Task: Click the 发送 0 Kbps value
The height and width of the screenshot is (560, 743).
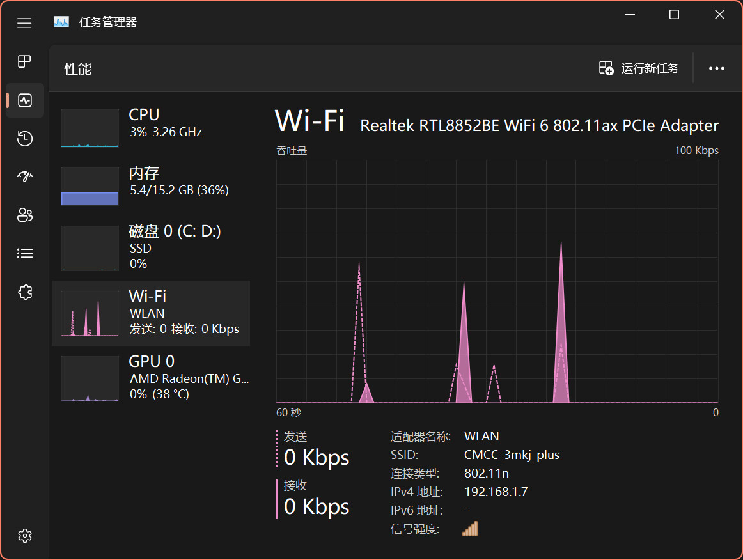Action: (x=317, y=457)
